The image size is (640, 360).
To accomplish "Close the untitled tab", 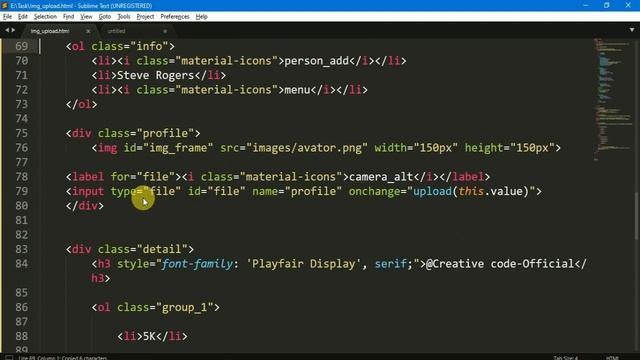I will (165, 31).
